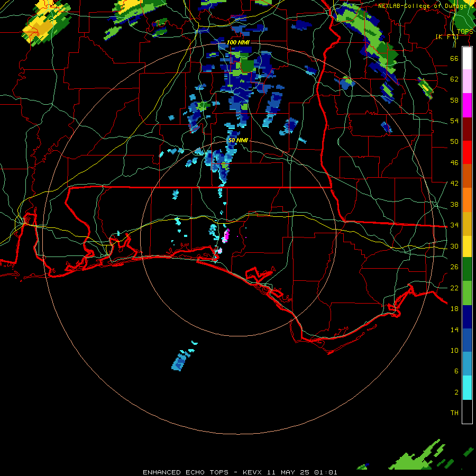Click the bright red legend color band

coord(467,152)
